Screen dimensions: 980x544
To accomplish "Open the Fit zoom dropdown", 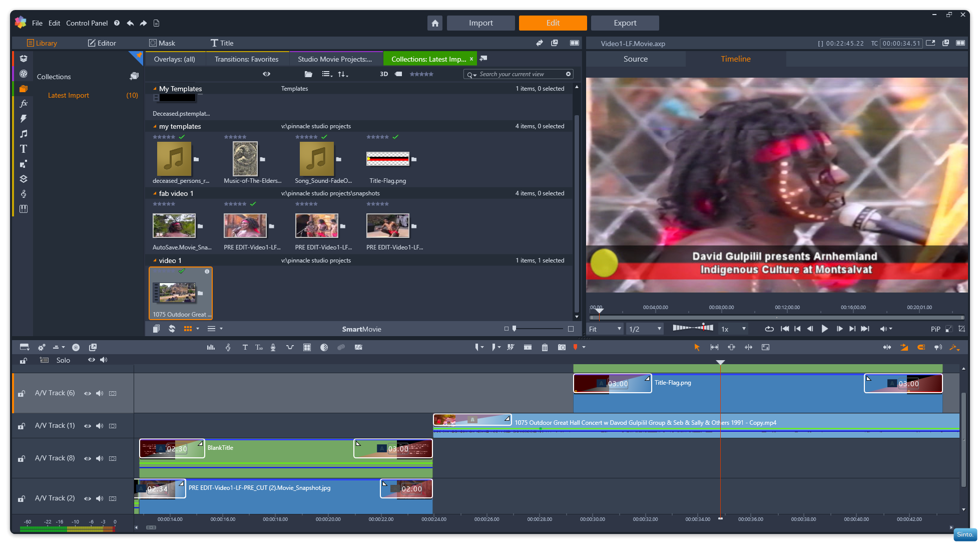I will click(x=605, y=329).
